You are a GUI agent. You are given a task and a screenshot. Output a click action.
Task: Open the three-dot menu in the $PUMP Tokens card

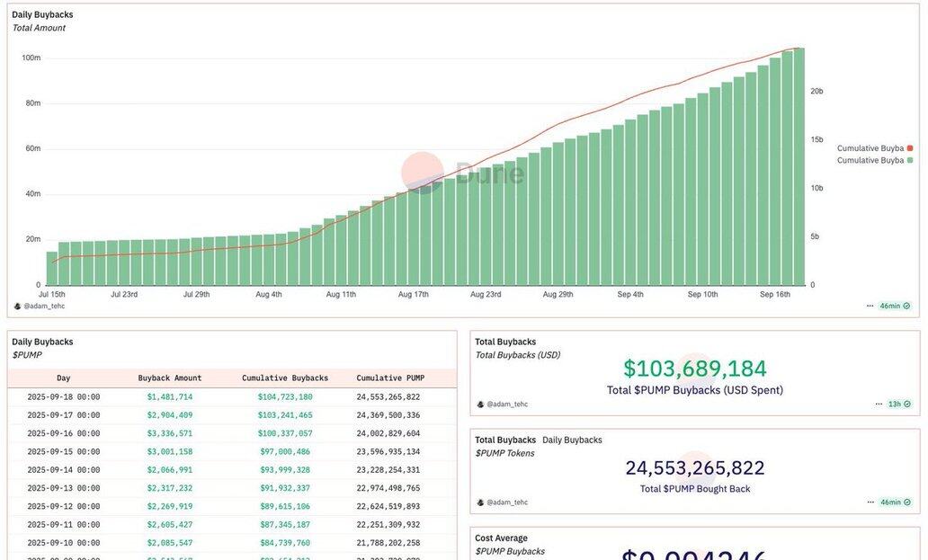tap(870, 502)
